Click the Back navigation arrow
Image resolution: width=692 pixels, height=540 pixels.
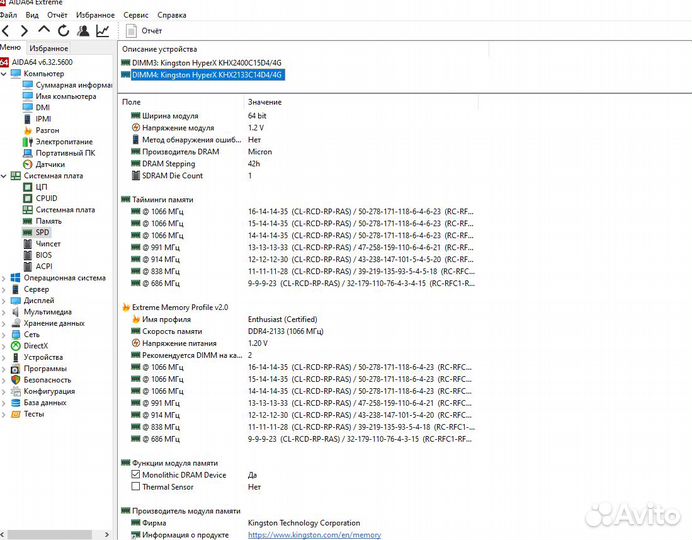coord(5,31)
